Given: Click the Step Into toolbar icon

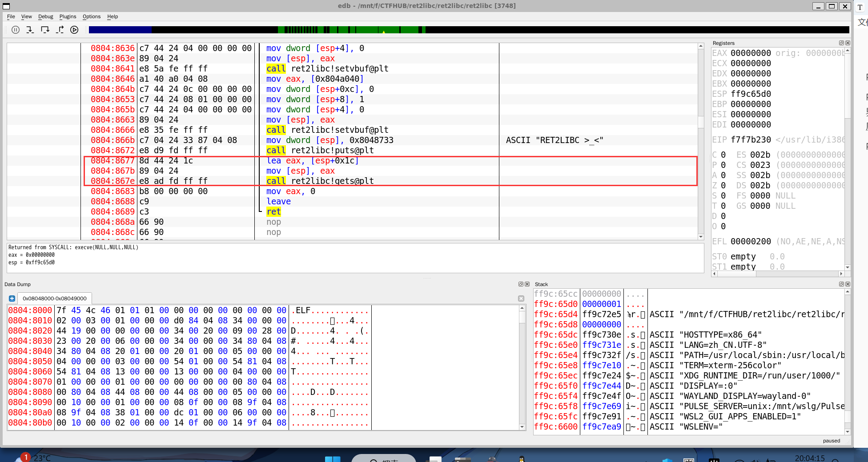Looking at the screenshot, I should tap(30, 30).
